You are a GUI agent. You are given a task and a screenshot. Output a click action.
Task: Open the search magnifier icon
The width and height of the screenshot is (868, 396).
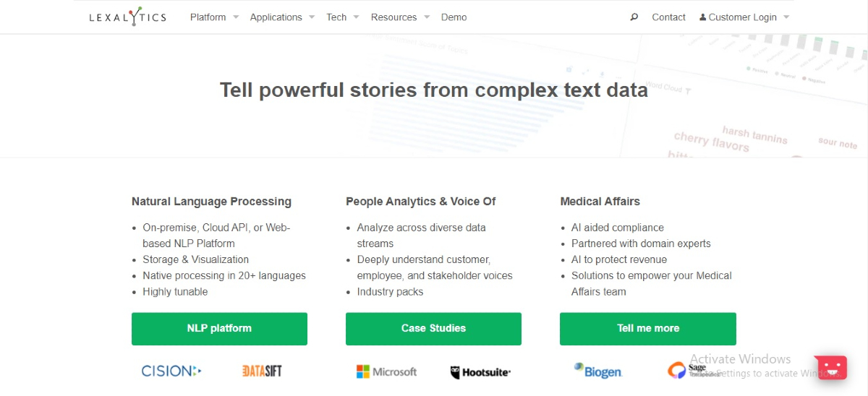tap(634, 17)
